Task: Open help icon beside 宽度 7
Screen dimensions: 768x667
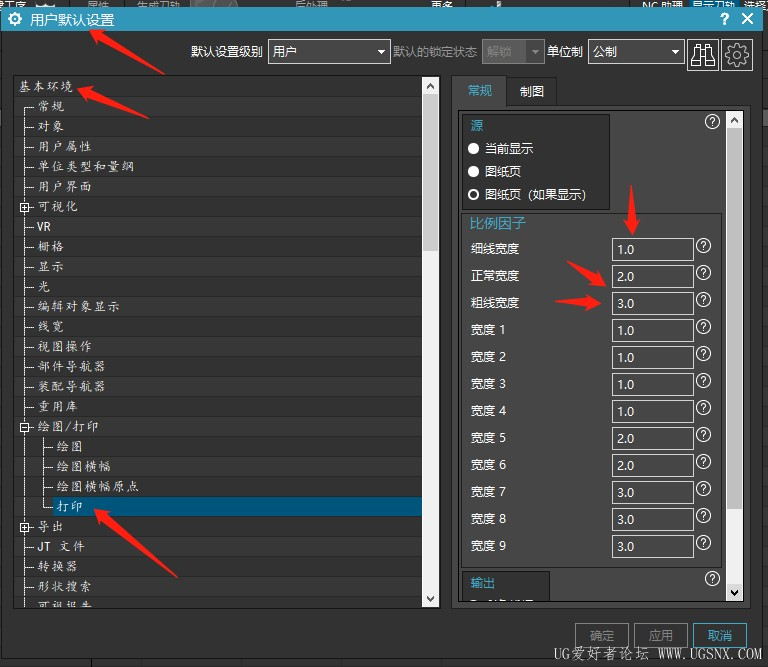Action: coord(703,488)
